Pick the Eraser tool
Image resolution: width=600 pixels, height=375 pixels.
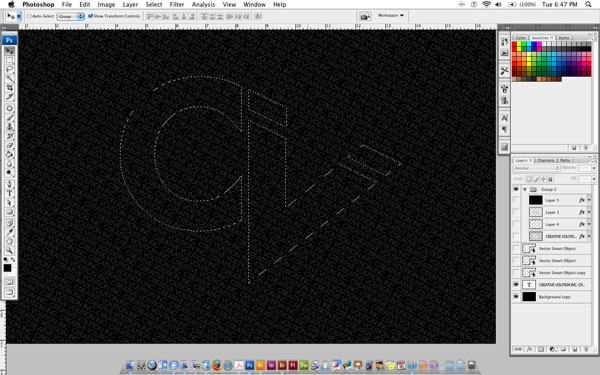coord(10,145)
